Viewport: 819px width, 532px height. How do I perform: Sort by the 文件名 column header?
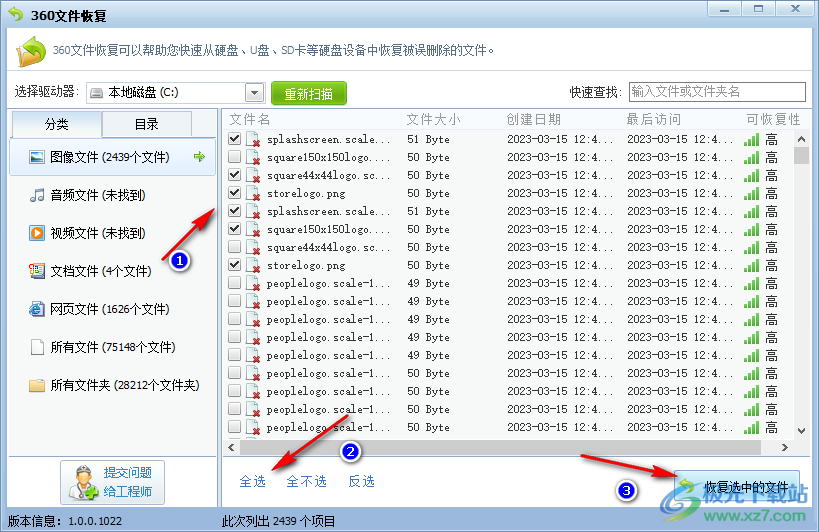tap(250, 120)
